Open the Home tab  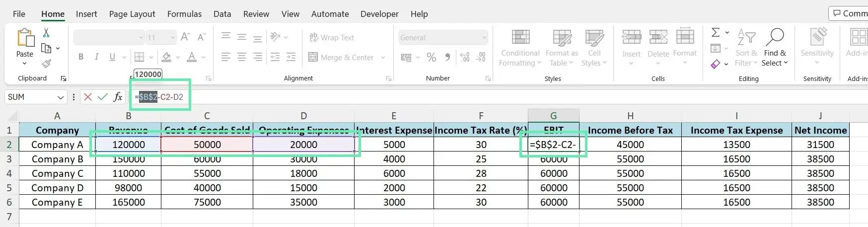click(53, 14)
